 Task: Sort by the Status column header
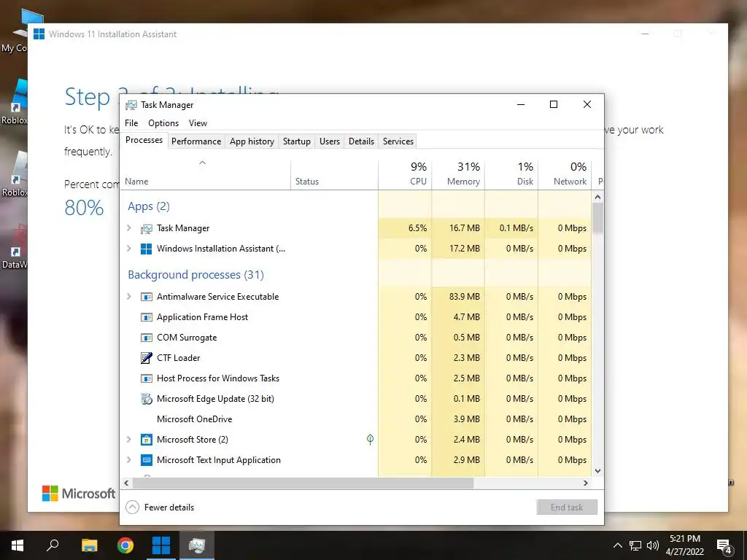click(334, 175)
